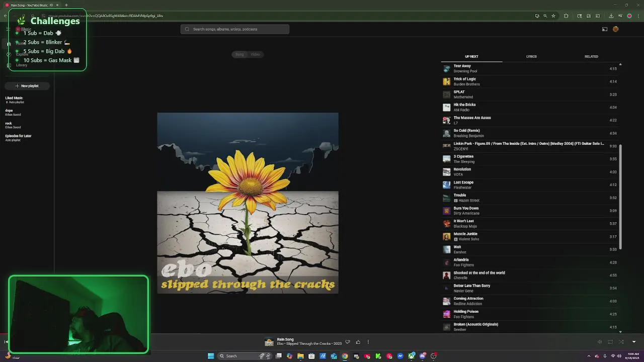Click the Muscle Junkie song thumbnail
The image size is (644, 362).
[446, 236]
